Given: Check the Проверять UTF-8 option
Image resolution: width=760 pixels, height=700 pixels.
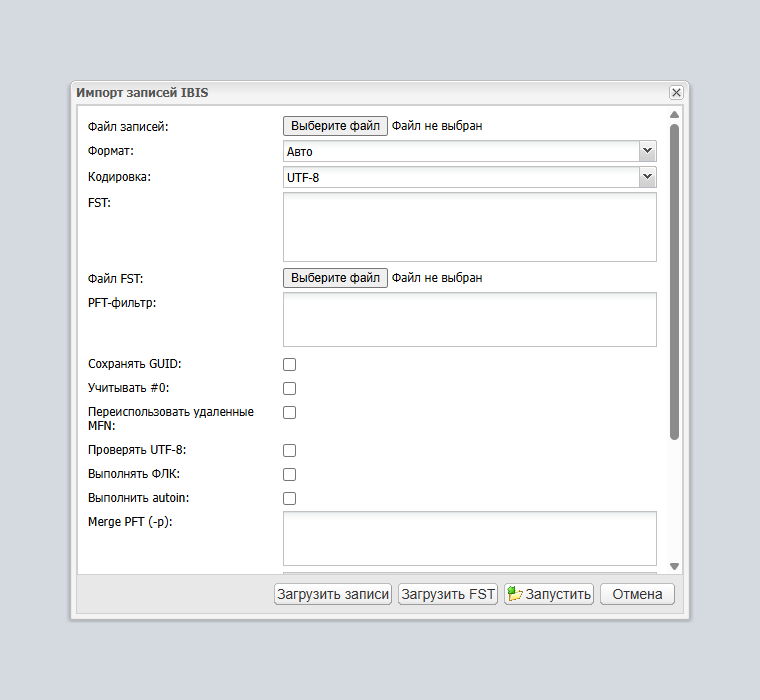Looking at the screenshot, I should (289, 450).
